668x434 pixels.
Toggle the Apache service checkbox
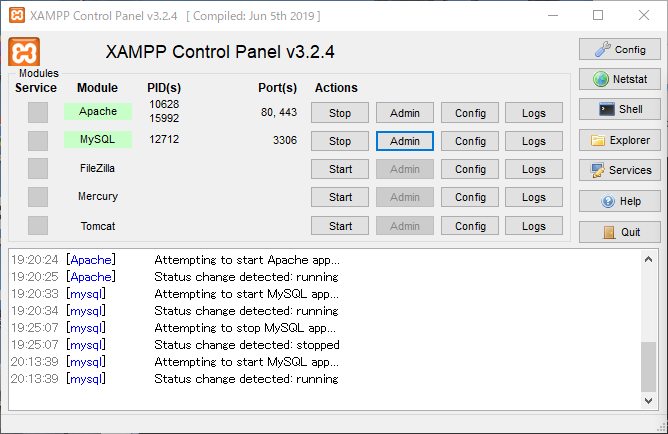click(38, 113)
